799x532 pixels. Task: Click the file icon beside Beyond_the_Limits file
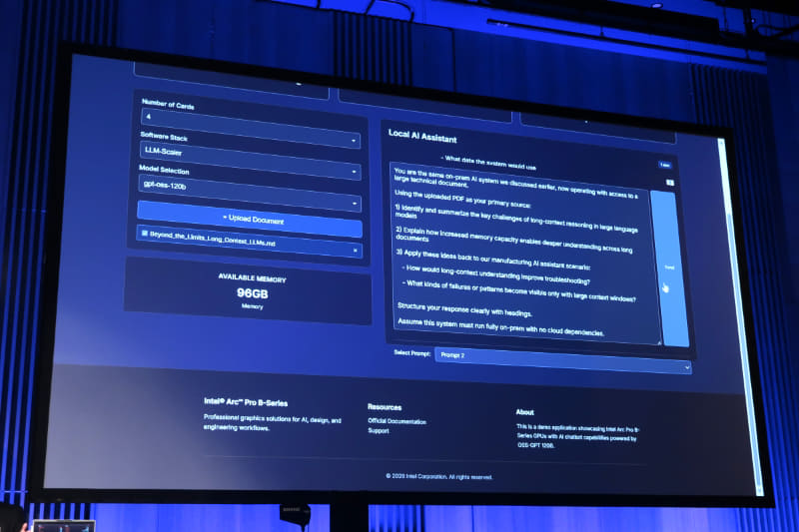(145, 234)
